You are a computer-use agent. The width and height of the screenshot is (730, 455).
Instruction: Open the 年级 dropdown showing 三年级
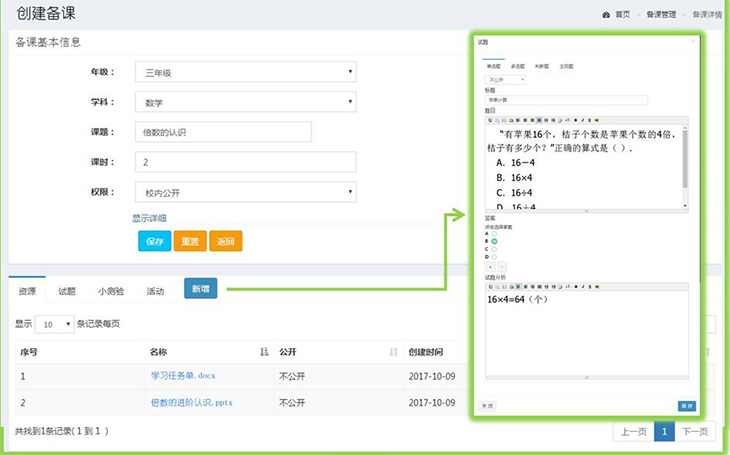(245, 72)
